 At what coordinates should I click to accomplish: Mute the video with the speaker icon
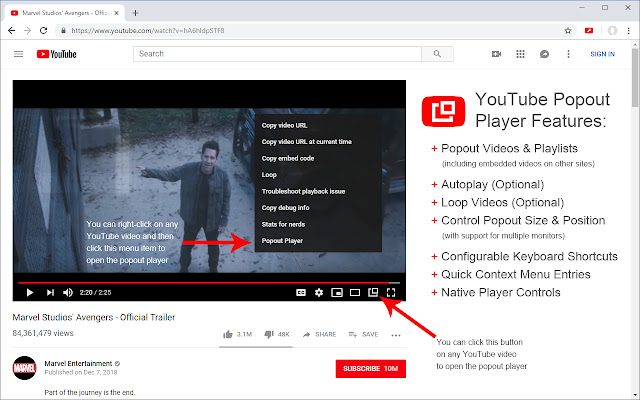[68, 293]
